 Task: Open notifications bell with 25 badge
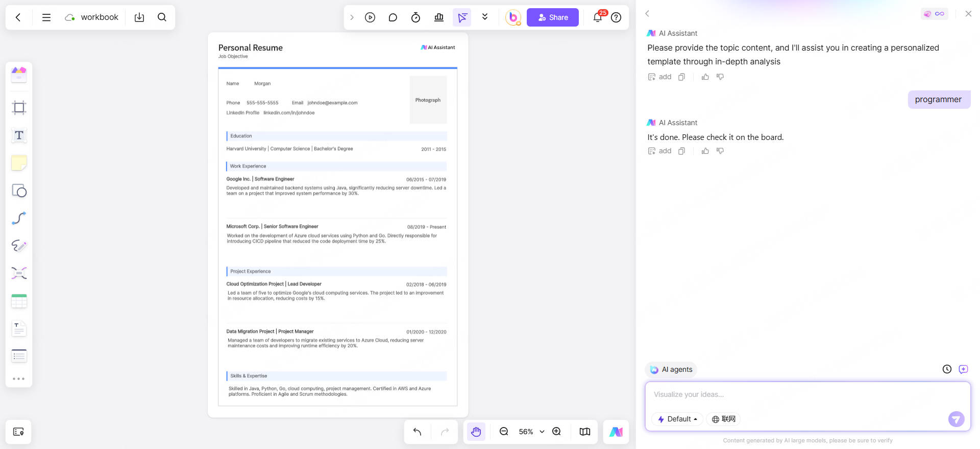[598, 17]
